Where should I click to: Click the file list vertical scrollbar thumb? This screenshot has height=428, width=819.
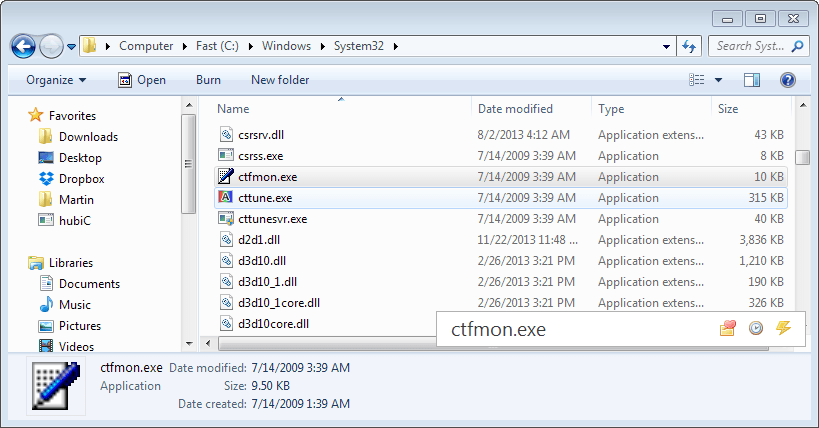[802, 157]
